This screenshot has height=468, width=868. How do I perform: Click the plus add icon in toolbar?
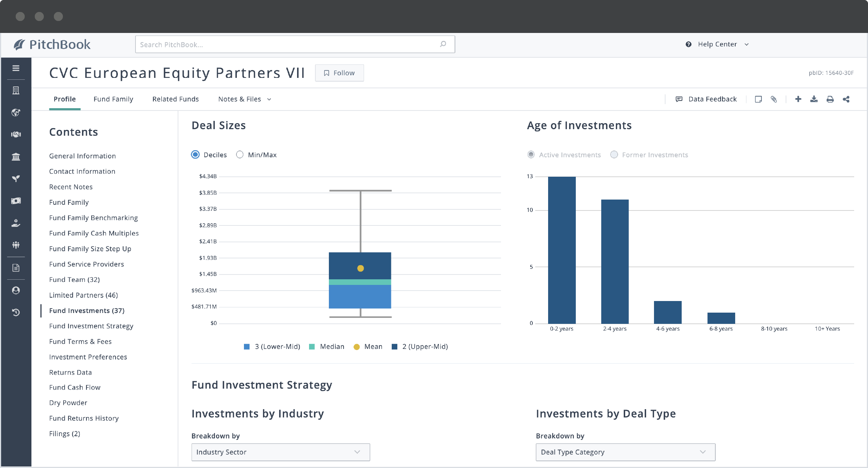(798, 99)
